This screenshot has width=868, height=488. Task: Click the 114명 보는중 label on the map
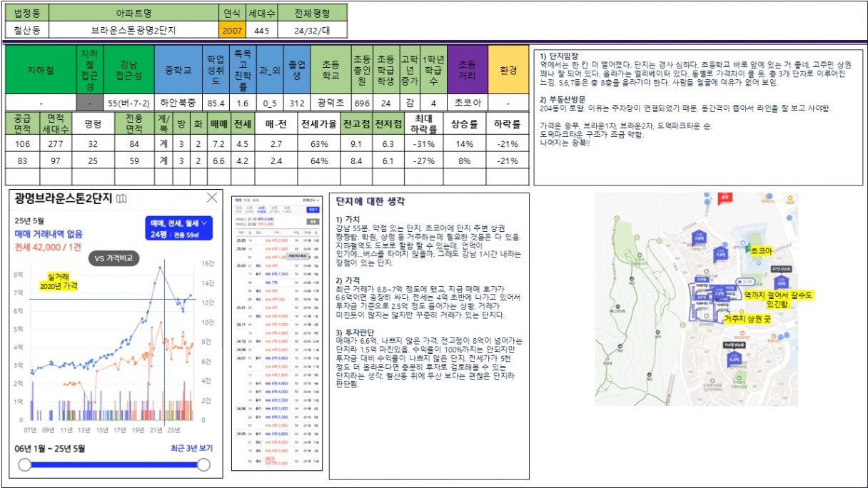[x=734, y=345]
